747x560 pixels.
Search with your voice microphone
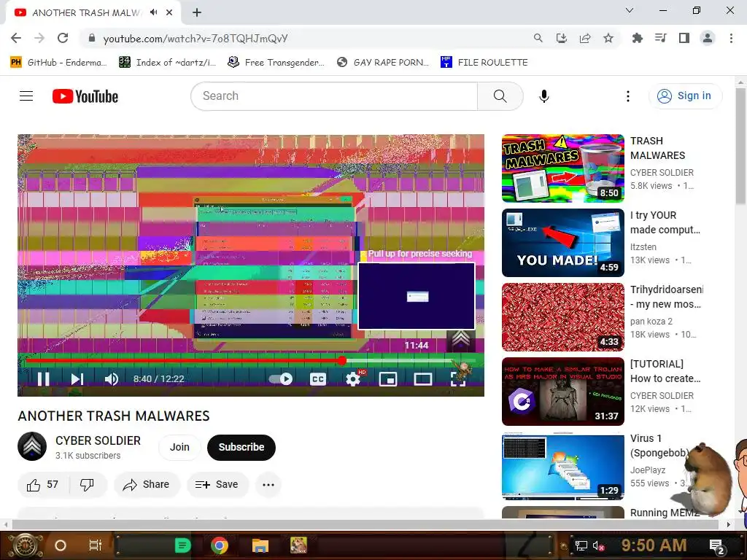point(543,96)
